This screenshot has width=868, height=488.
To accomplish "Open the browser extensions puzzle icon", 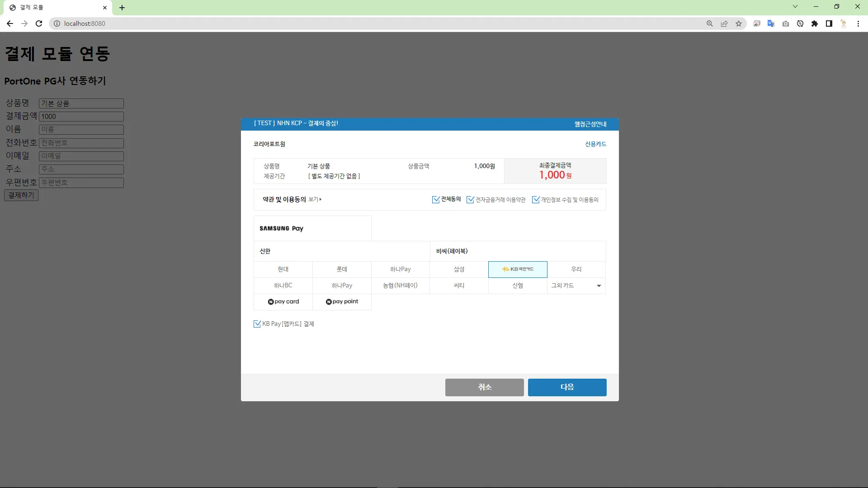I will click(x=815, y=23).
